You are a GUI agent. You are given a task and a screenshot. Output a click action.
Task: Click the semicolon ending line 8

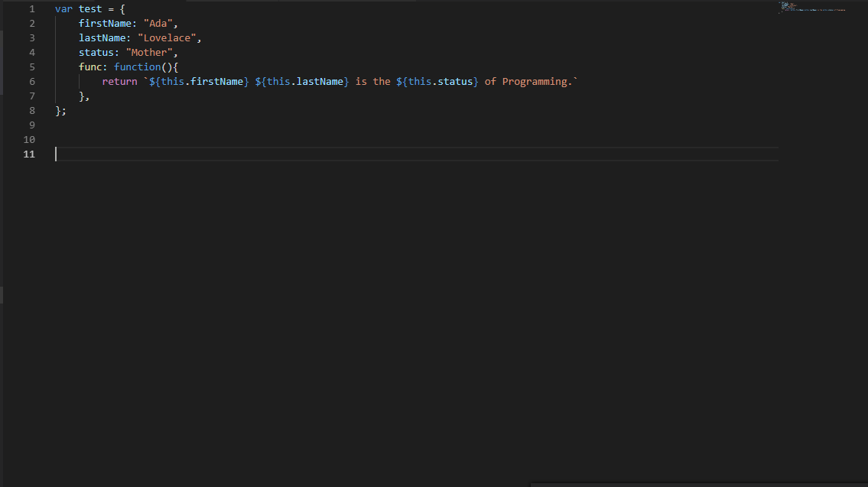(x=64, y=110)
